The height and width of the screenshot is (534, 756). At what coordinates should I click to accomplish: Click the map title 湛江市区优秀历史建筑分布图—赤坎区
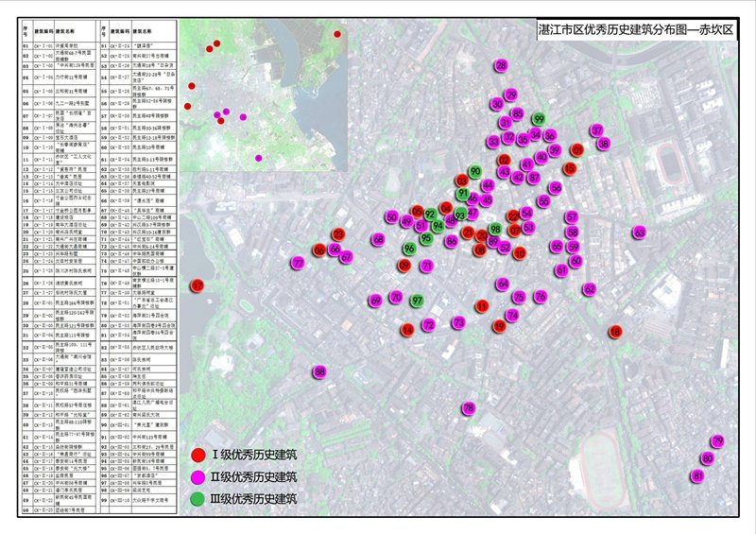630,29
